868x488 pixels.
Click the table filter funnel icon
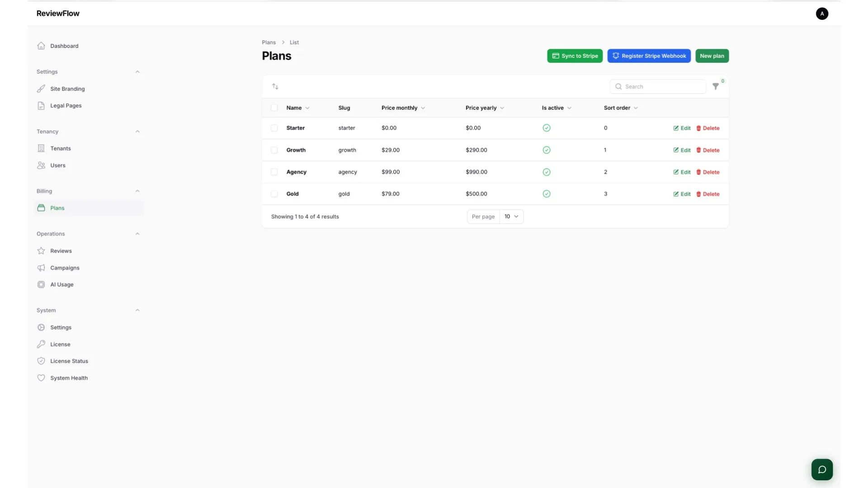(x=716, y=86)
